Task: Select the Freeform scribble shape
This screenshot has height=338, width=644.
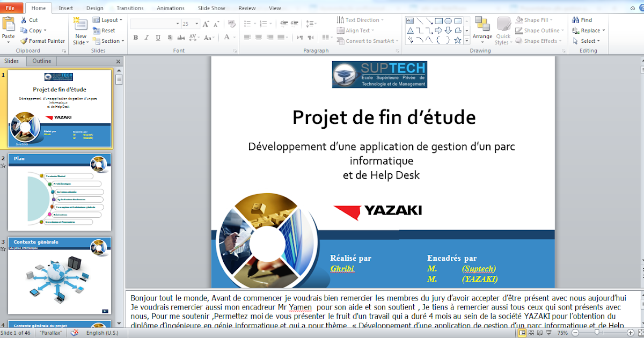Action: point(410,40)
